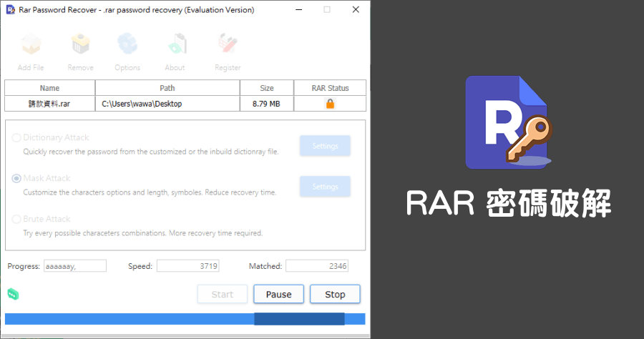
Task: Click the RAR Status column header
Action: pos(330,88)
